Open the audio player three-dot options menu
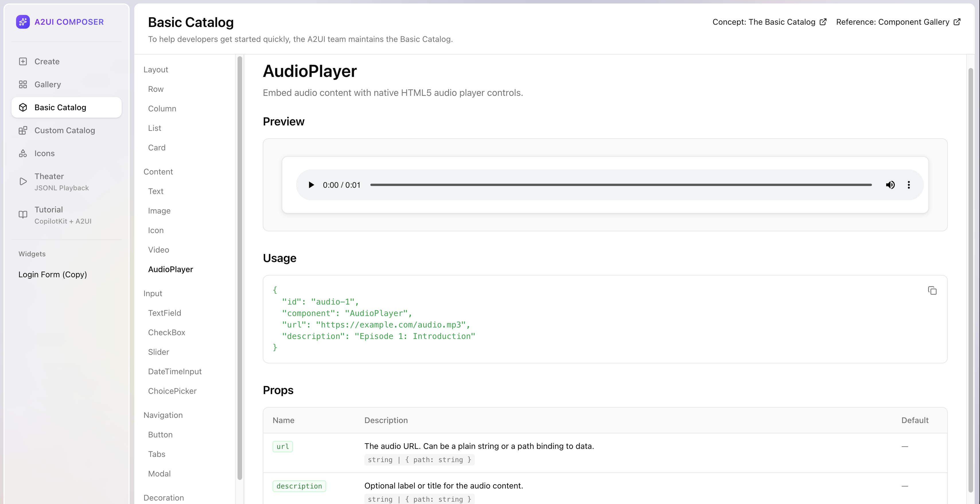 click(x=909, y=185)
